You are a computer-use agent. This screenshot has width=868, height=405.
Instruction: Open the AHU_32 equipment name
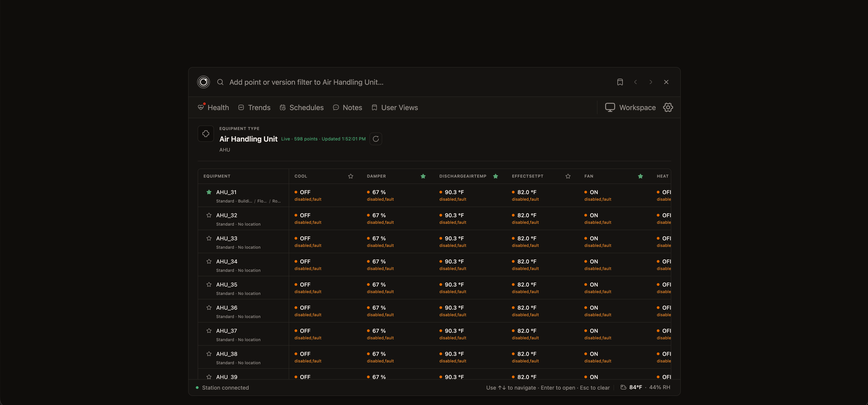pos(227,215)
